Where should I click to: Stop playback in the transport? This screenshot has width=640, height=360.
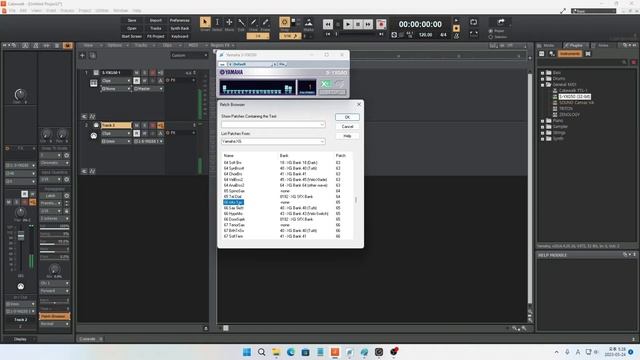click(358, 24)
